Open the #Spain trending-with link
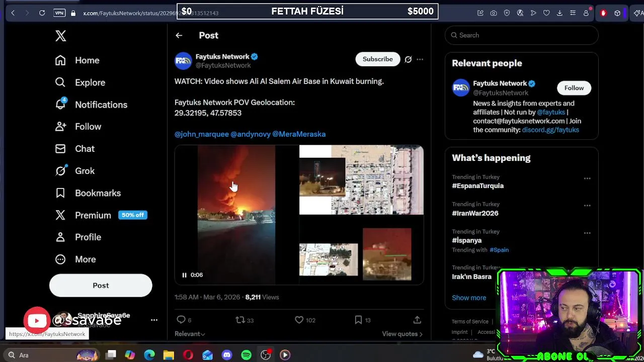644x362 pixels. [499, 250]
